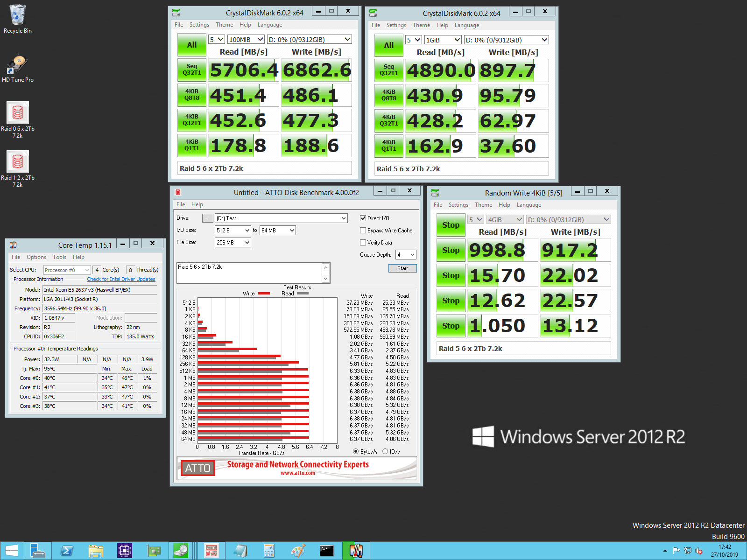Enable Bypass Write Cache in ATTO
The image size is (747, 560).
pos(363,230)
